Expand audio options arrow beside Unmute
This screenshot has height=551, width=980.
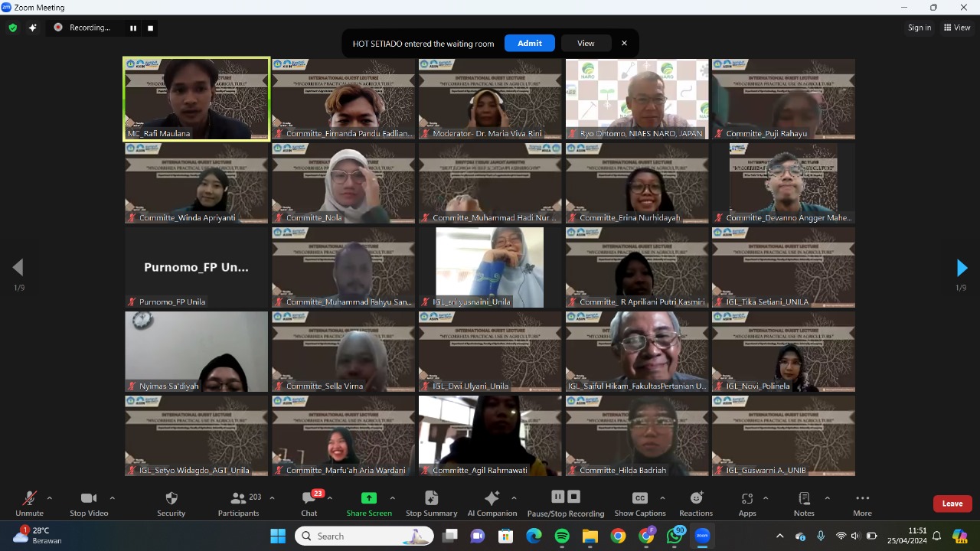tap(50, 498)
